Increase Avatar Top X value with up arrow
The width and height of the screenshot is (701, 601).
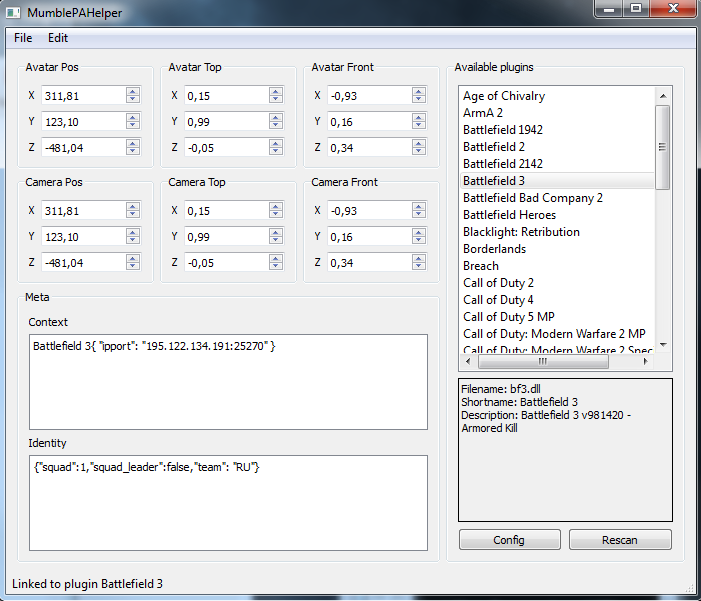click(276, 91)
